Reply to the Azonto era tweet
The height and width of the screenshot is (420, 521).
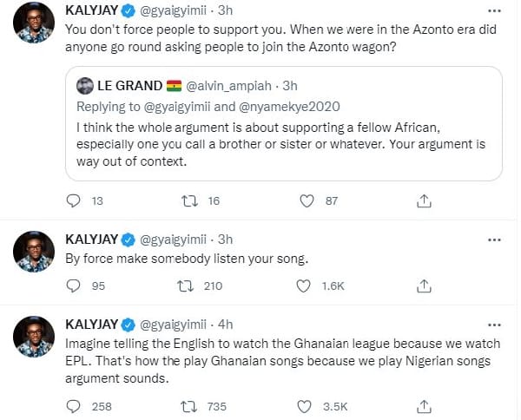(73, 201)
